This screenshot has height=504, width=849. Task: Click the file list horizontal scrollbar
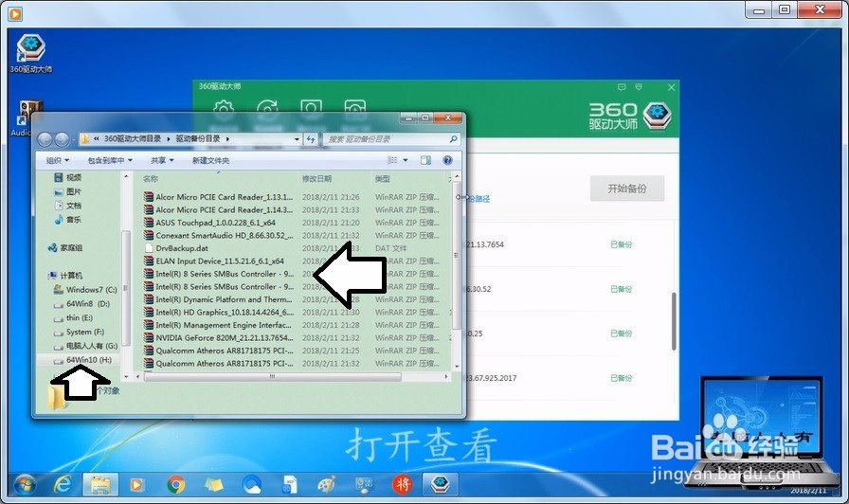(x=273, y=376)
